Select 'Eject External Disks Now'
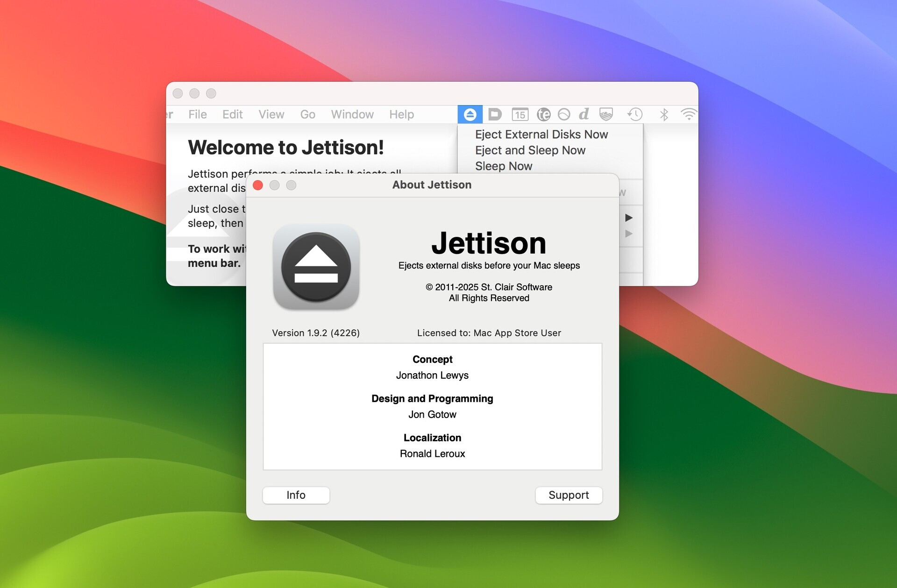 [x=541, y=135]
